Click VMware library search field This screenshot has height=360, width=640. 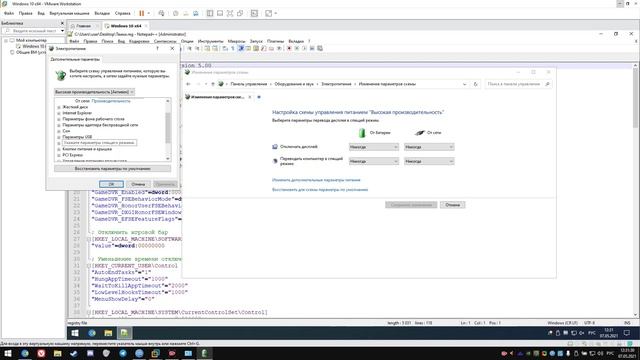coord(33,31)
